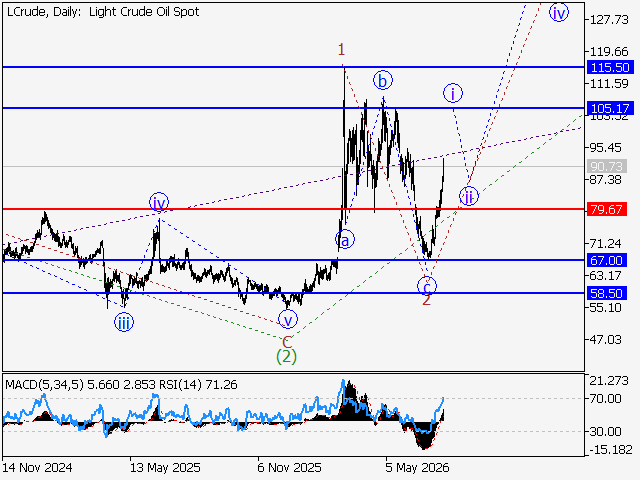This screenshot has height=480, width=640.
Task: Select the circled wave i marker
Action: click(453, 93)
